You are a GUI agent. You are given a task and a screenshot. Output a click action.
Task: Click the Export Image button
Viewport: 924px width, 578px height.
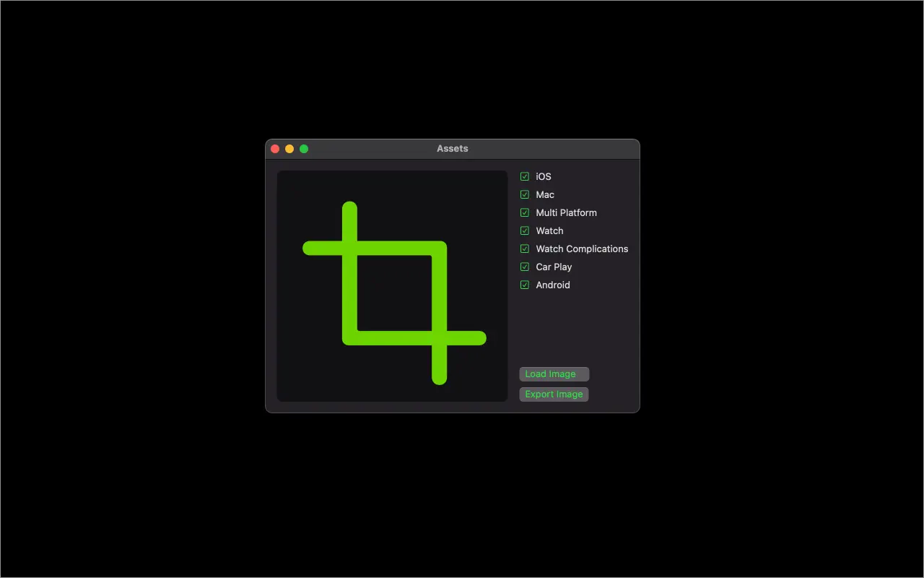554,394
